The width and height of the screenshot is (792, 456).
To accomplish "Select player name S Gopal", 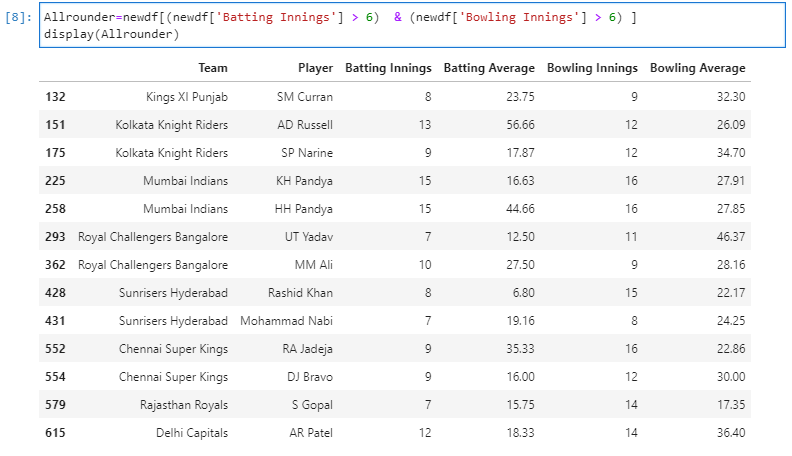I will pyautogui.click(x=312, y=405).
